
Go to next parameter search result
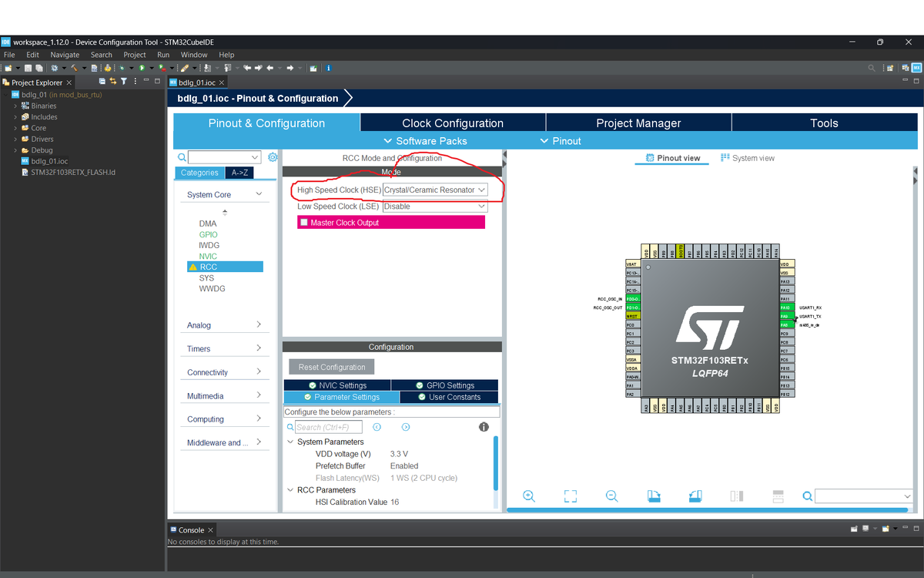click(x=406, y=427)
